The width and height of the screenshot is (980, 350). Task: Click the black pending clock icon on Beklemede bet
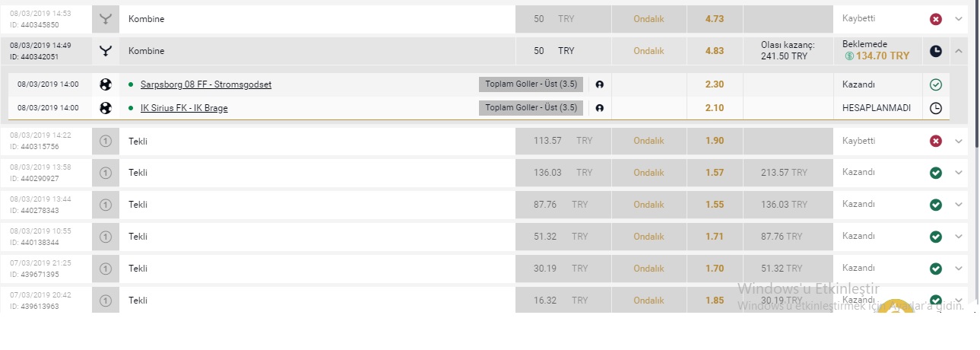click(936, 51)
